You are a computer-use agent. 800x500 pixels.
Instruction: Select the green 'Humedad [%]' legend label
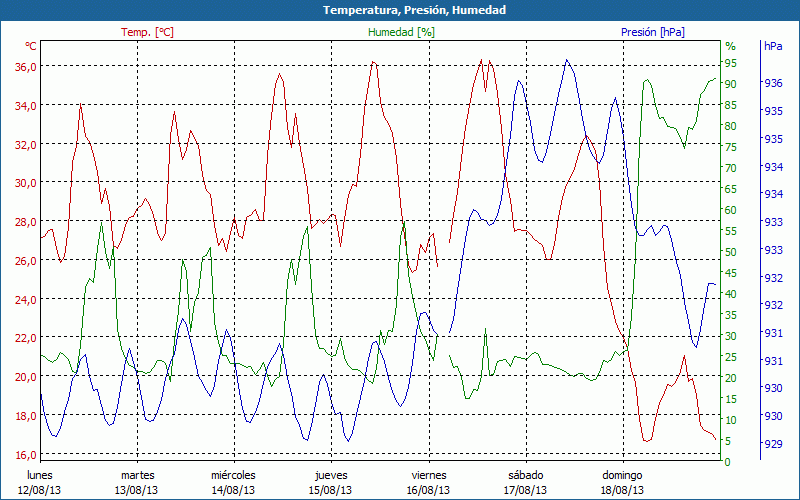[x=401, y=32]
